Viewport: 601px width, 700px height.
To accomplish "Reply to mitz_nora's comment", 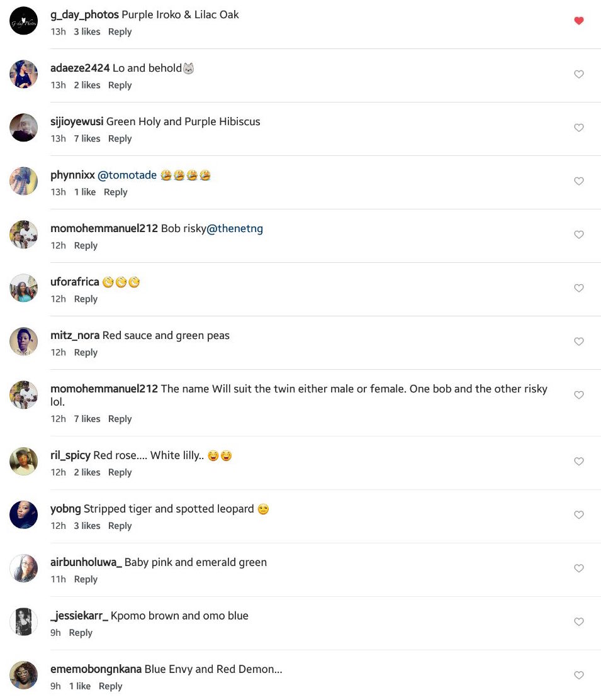I will [86, 352].
